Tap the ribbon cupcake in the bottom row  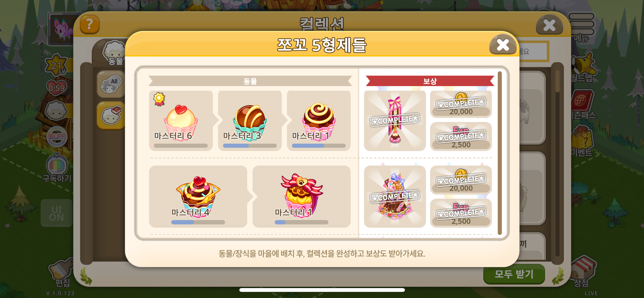tap(301, 196)
